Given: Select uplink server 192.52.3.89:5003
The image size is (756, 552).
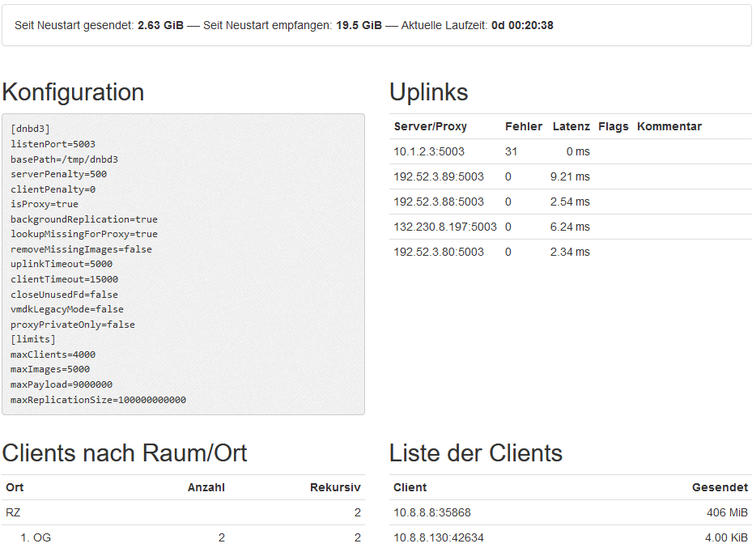Looking at the screenshot, I should (x=439, y=176).
